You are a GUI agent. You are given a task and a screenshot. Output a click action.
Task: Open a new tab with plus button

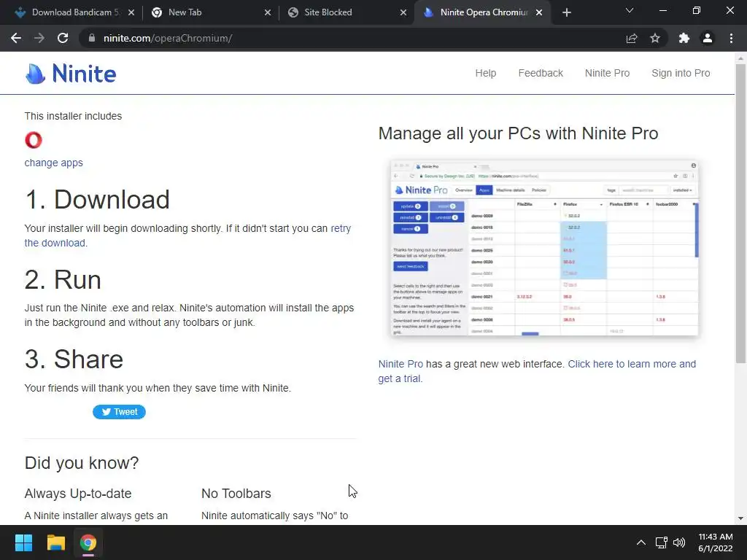pyautogui.click(x=566, y=12)
